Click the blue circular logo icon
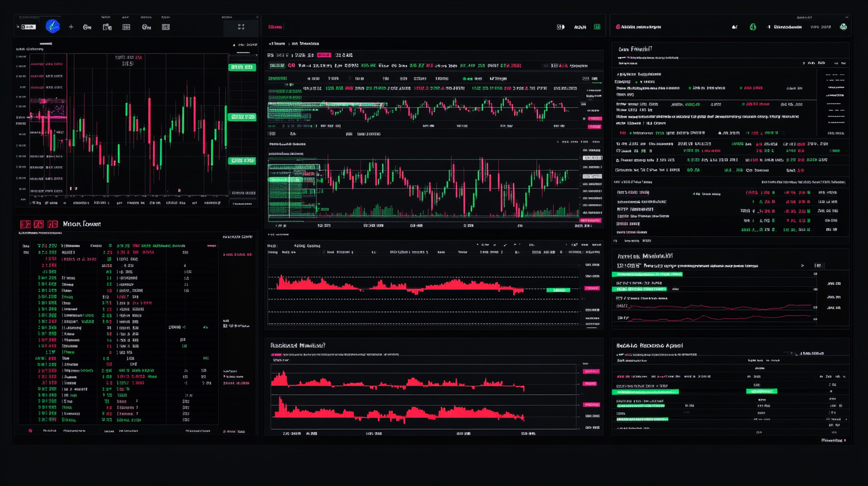The image size is (868, 486). [x=53, y=26]
